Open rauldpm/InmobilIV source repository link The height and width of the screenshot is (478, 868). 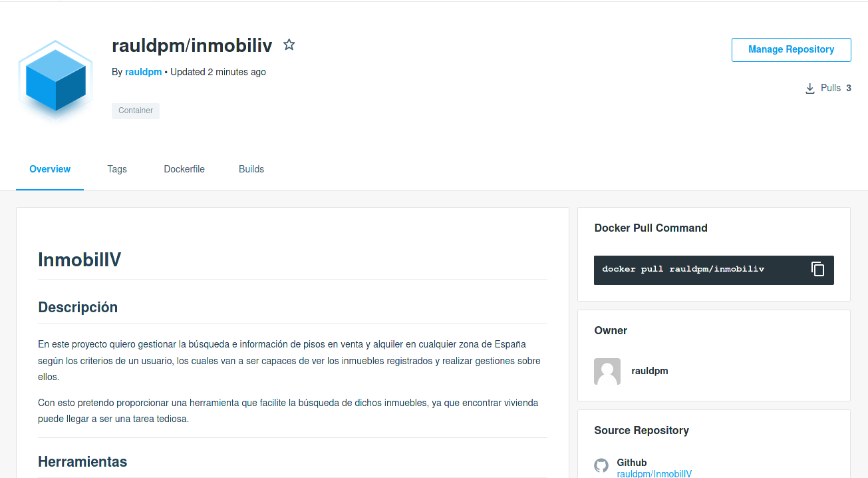pos(654,474)
